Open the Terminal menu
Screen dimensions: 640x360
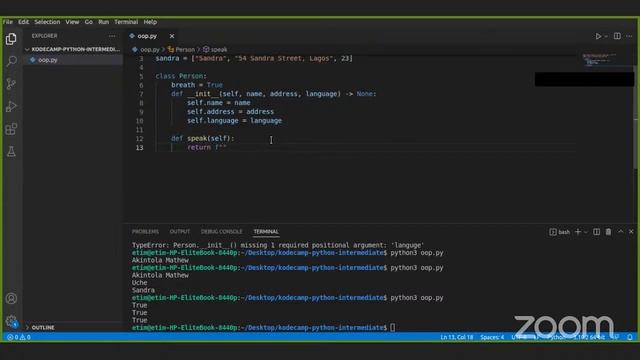[x=126, y=22]
